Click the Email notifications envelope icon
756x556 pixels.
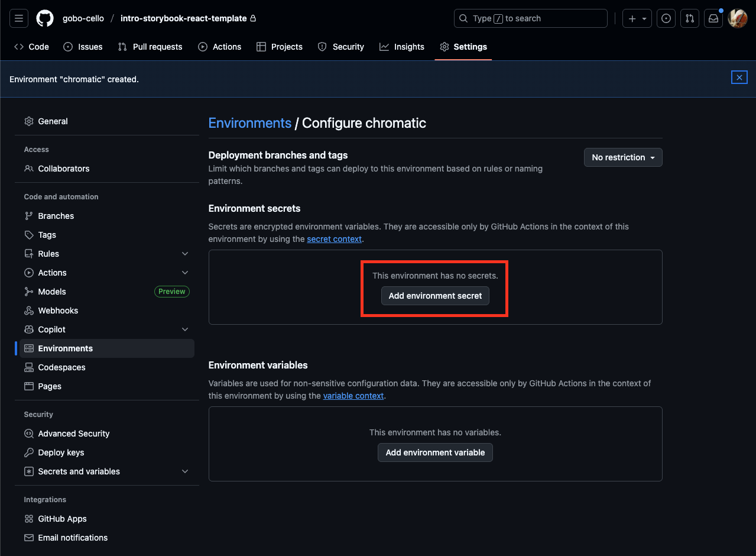(x=29, y=538)
